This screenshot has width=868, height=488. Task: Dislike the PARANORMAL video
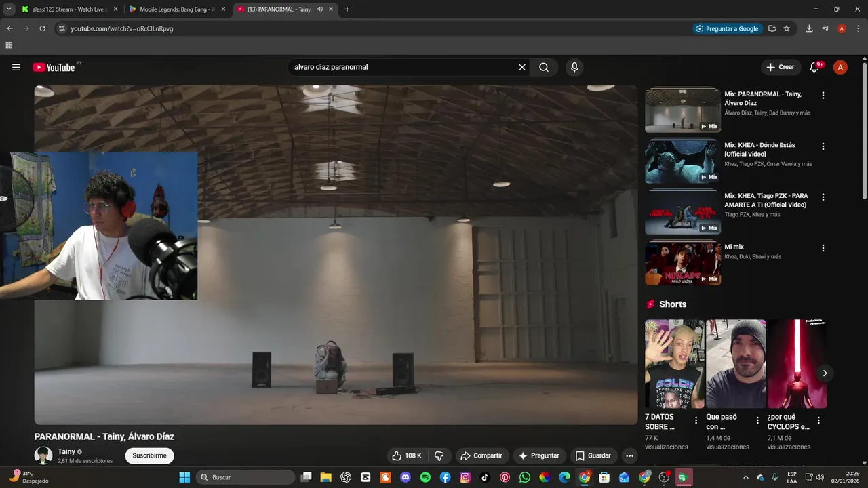tap(439, 455)
